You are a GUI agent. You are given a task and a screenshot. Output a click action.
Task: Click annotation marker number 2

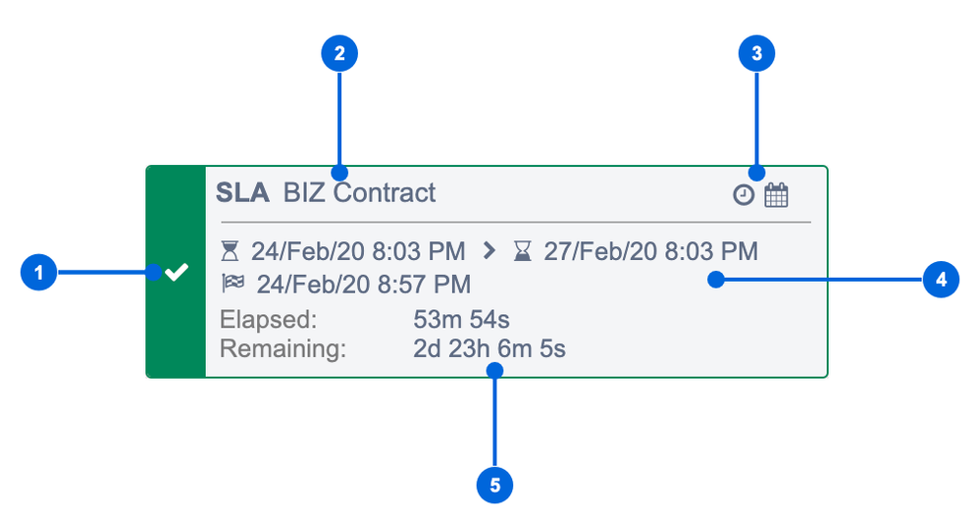point(339,54)
